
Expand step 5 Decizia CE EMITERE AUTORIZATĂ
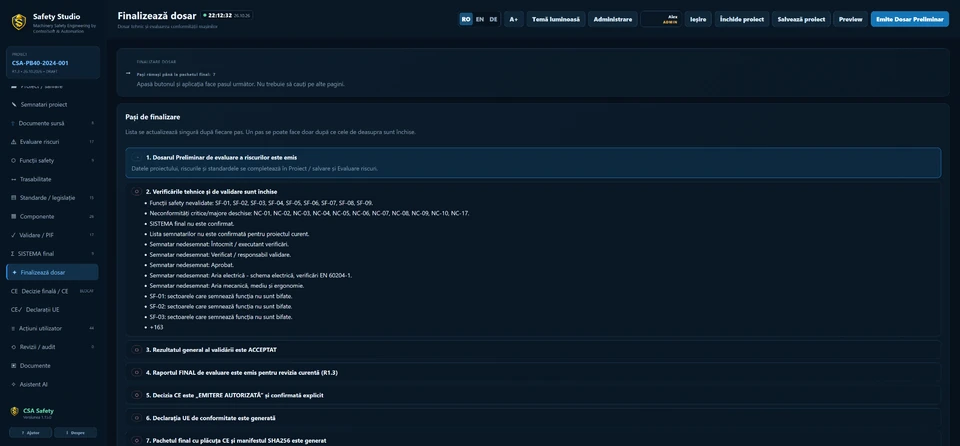(x=533, y=395)
